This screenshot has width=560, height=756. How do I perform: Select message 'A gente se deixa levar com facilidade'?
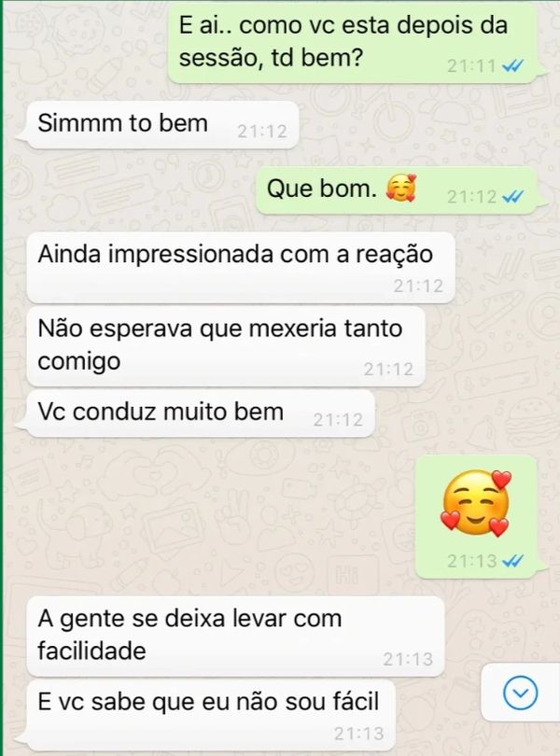235,636
